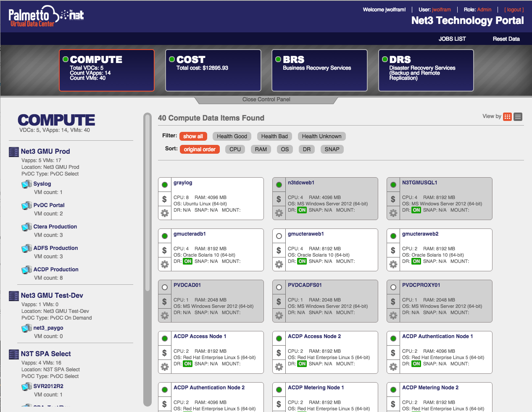This screenshot has height=412, width=532.
Task: Open the BRS Business Recovery Services tab
Action: (319, 70)
